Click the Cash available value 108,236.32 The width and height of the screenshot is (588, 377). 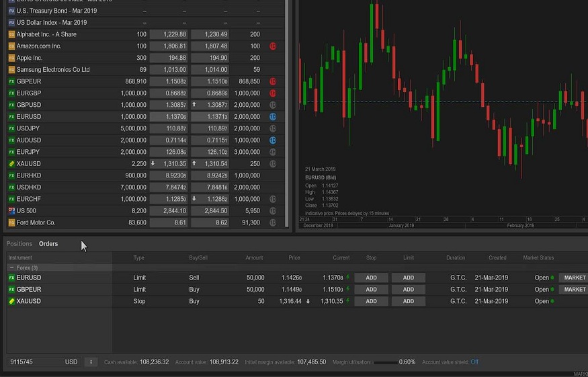[154, 362]
